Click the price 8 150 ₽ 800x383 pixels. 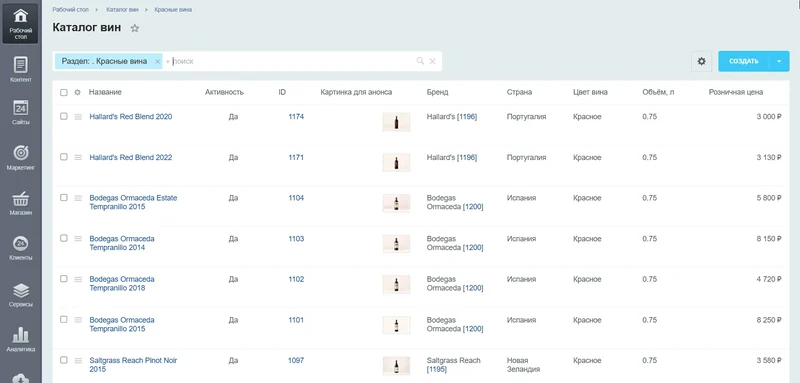769,239
